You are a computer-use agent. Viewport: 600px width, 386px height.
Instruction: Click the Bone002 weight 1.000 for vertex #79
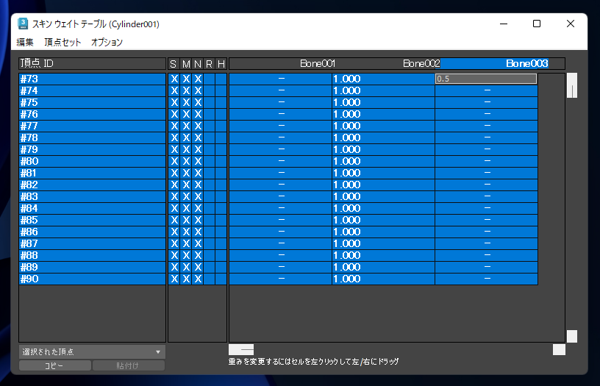(x=383, y=150)
